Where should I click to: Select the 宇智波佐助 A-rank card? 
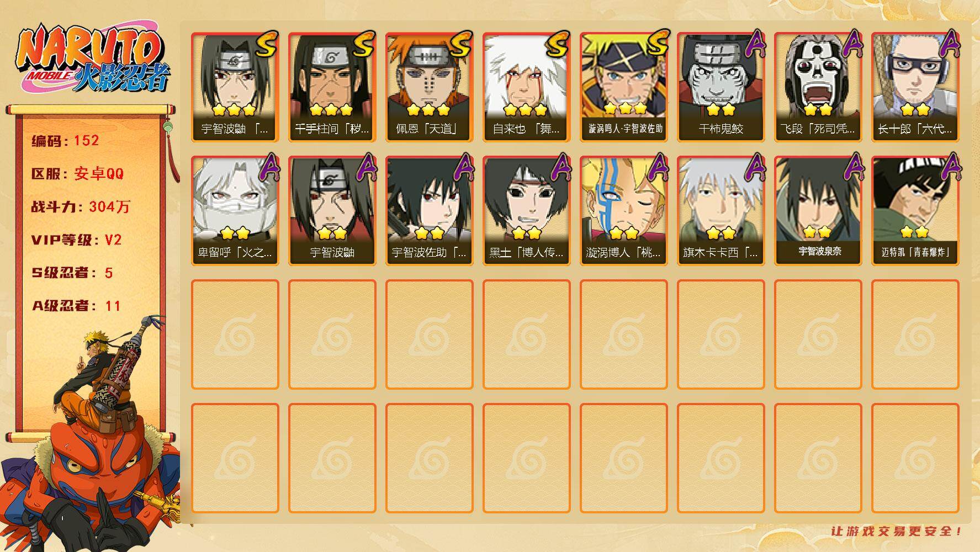tap(429, 211)
